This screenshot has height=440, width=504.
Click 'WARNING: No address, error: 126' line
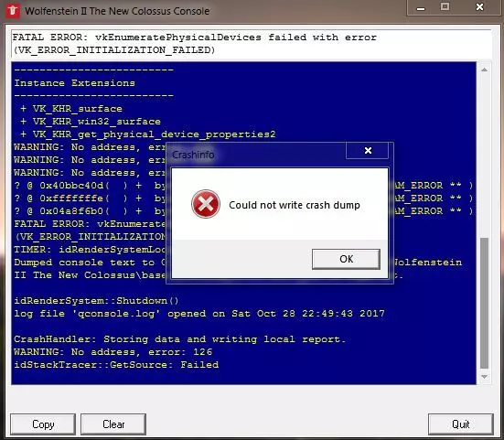(113, 352)
